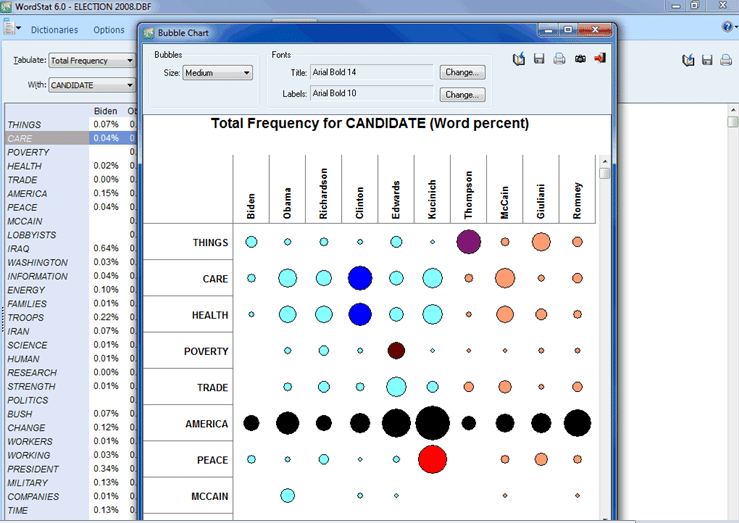Exit the Bubble Chart using the red door icon
This screenshot has width=739, height=523.
tap(599, 59)
